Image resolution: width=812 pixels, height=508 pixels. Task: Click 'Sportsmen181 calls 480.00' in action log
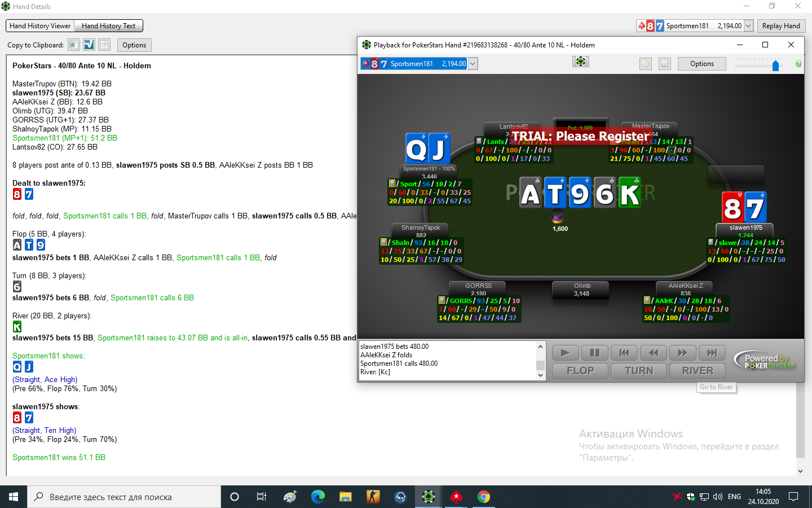click(x=399, y=364)
